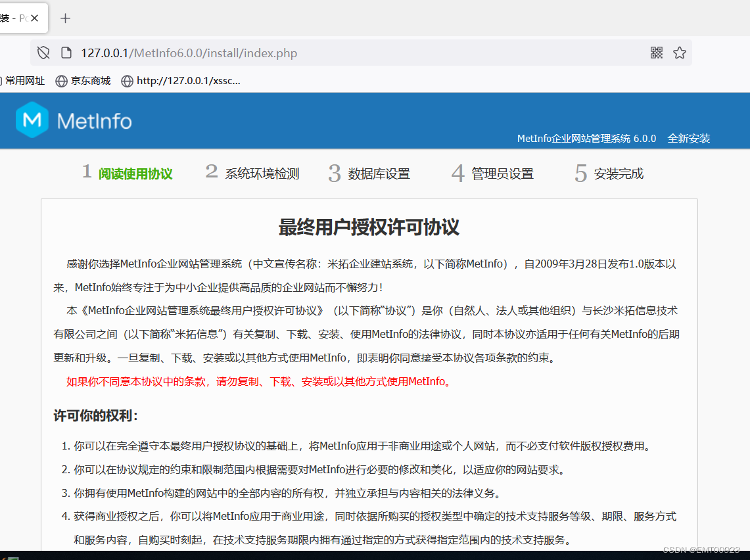Click the paragraph starting 感谢你选择MetInfo

click(365, 275)
